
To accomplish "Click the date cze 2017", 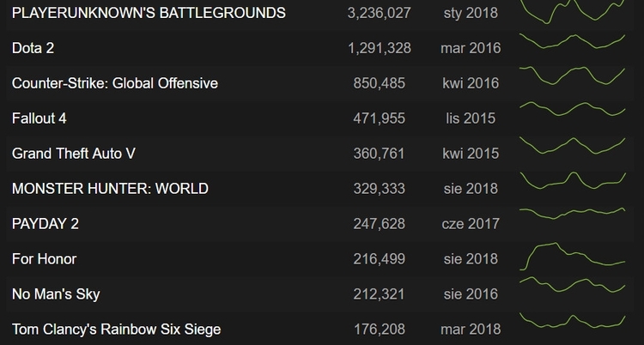I will tap(471, 224).
